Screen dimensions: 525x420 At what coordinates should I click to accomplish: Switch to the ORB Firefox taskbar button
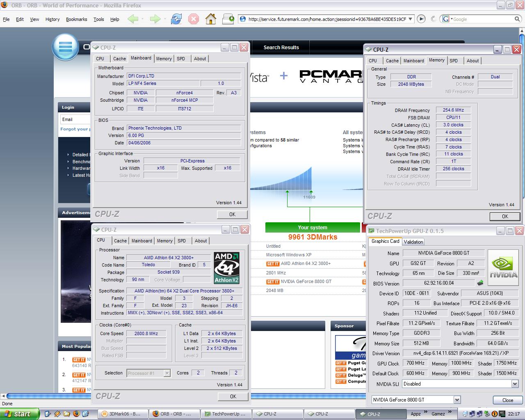tap(175, 414)
